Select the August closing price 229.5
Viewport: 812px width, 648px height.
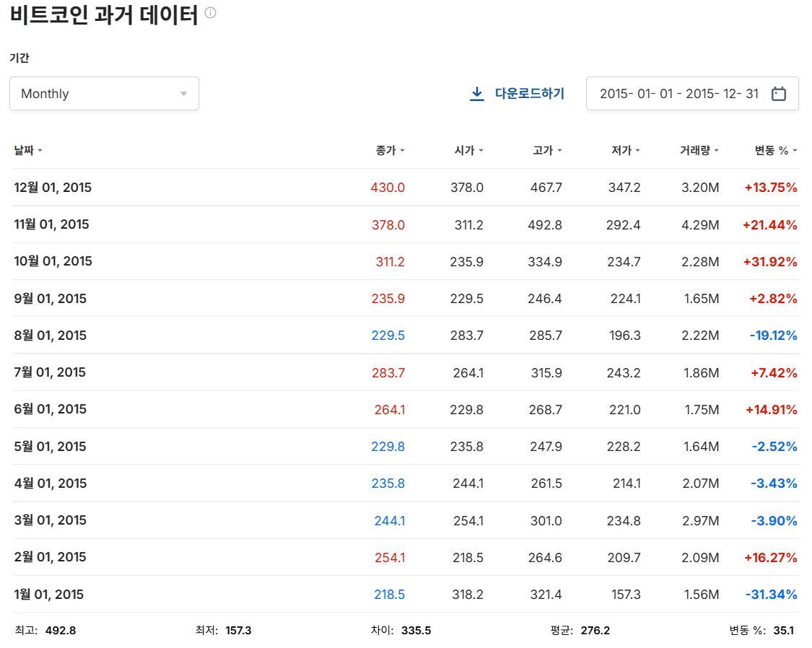pyautogui.click(x=390, y=335)
